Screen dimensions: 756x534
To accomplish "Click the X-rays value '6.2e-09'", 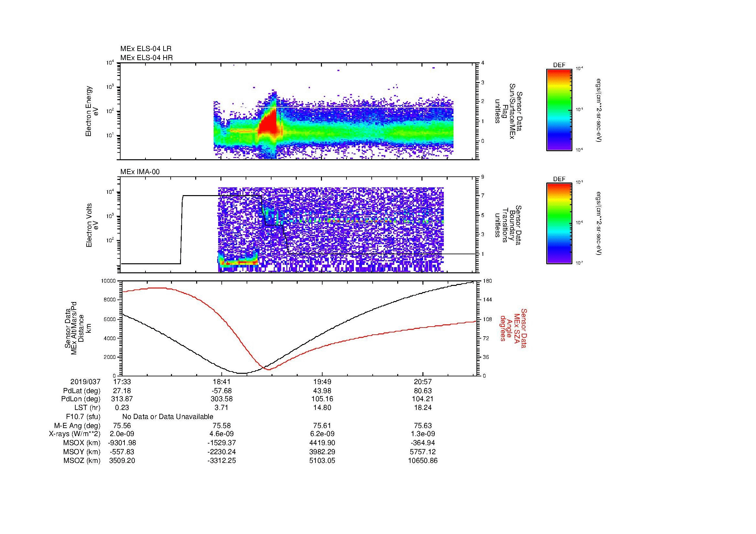I will point(322,434).
